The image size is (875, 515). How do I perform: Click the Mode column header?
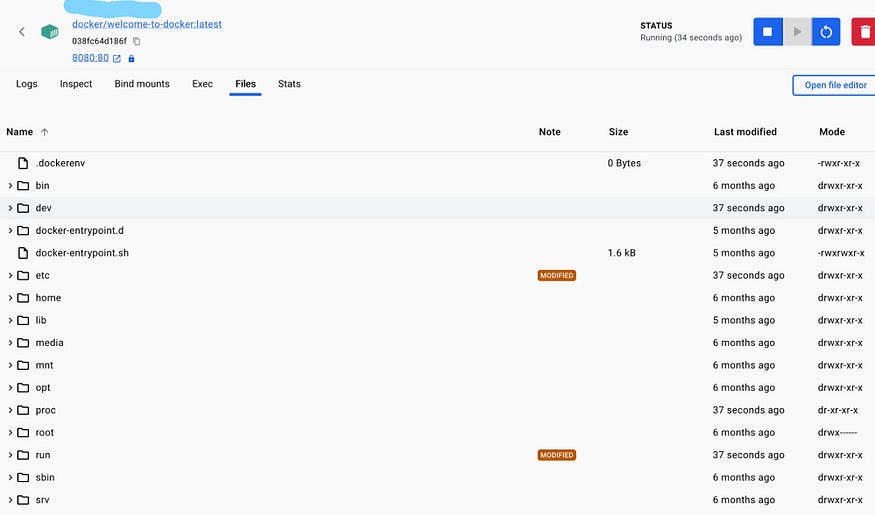click(x=832, y=132)
